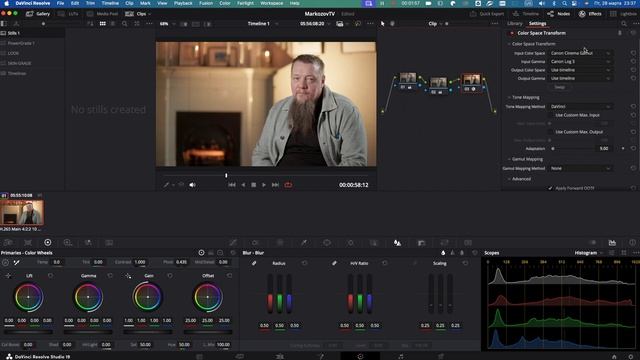The width and height of the screenshot is (640, 360).
Task: Open the Fusion menu
Action: [x=206, y=3]
